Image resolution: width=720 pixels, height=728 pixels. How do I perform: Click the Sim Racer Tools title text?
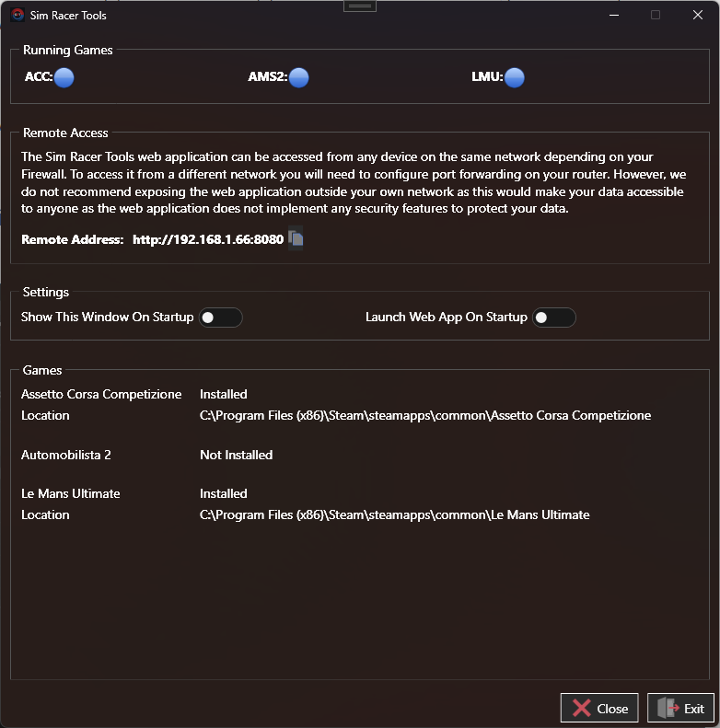pyautogui.click(x=68, y=16)
